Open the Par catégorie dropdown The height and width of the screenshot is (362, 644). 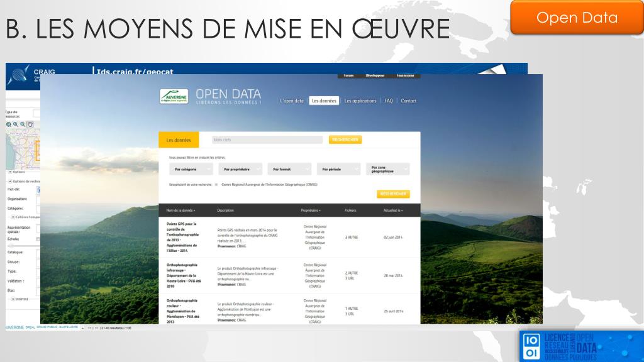coord(191,169)
